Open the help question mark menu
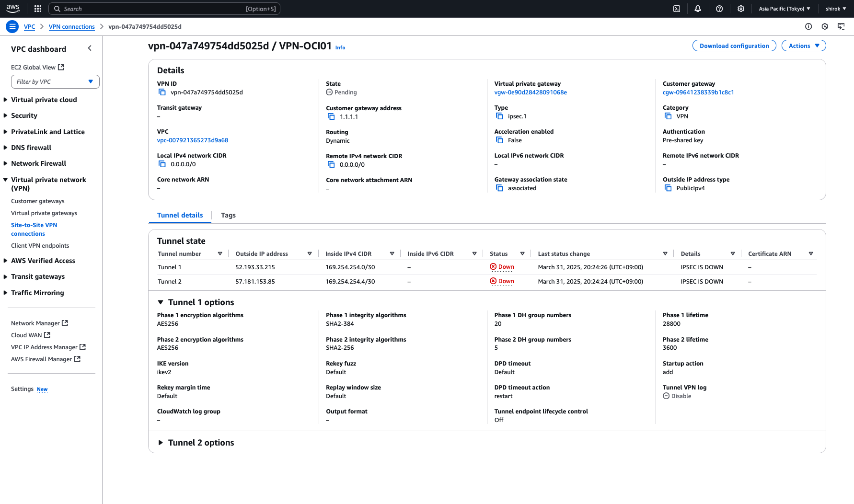The image size is (854, 504). click(x=719, y=9)
